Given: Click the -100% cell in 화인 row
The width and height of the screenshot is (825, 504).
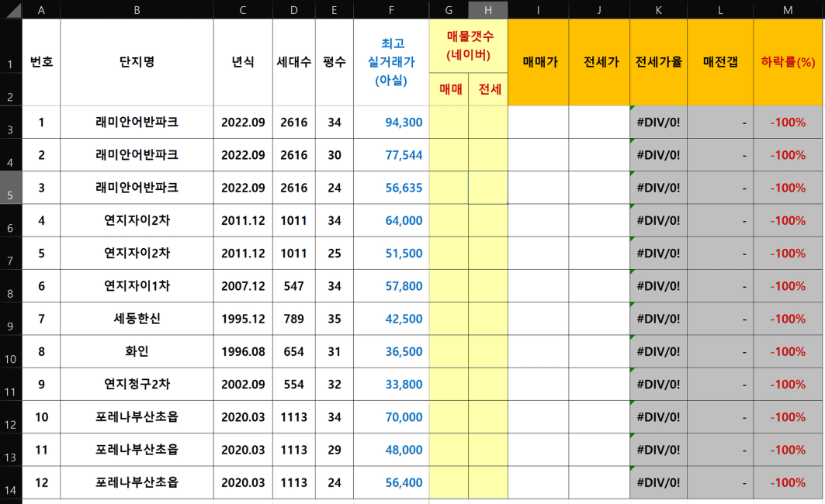Looking at the screenshot, I should pyautogui.click(x=788, y=351).
